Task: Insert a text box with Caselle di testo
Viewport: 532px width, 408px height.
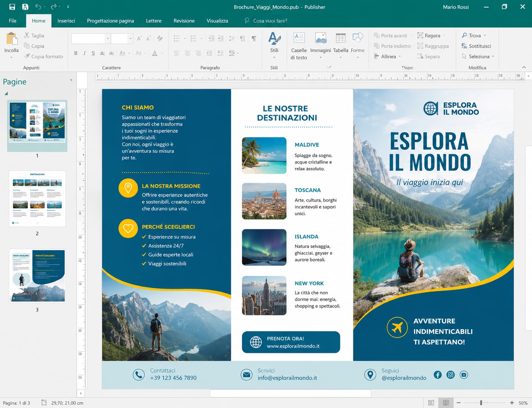Action: [299, 46]
